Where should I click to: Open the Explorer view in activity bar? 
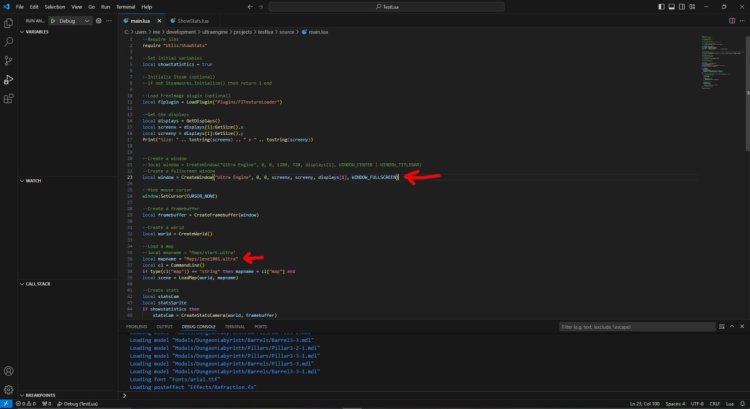[8, 23]
